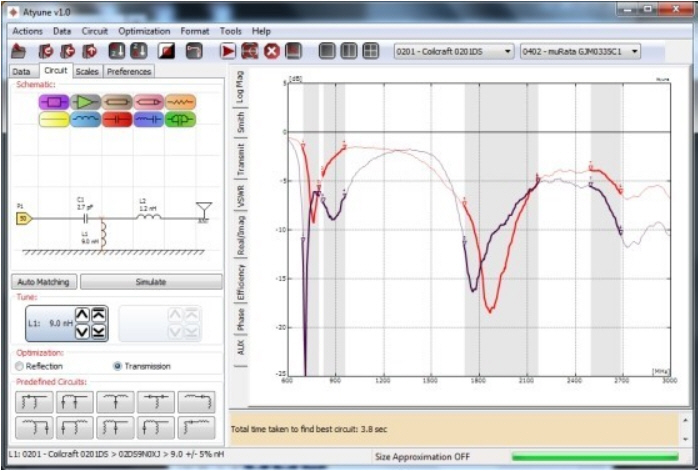Screen dimensions: 699x471
Task: Switch to the Scales tab
Action: point(87,72)
